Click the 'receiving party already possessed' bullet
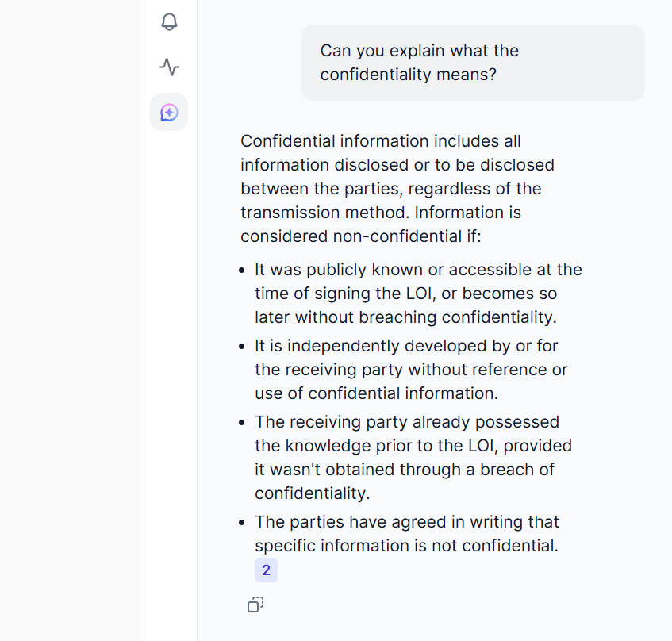Viewport: 672px width, 641px height. coord(407,422)
